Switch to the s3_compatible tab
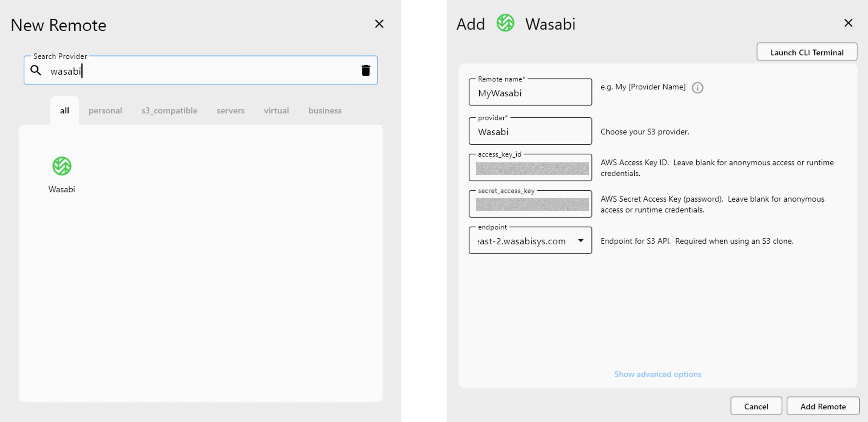Screen dimensions: 868x422 pos(169,110)
